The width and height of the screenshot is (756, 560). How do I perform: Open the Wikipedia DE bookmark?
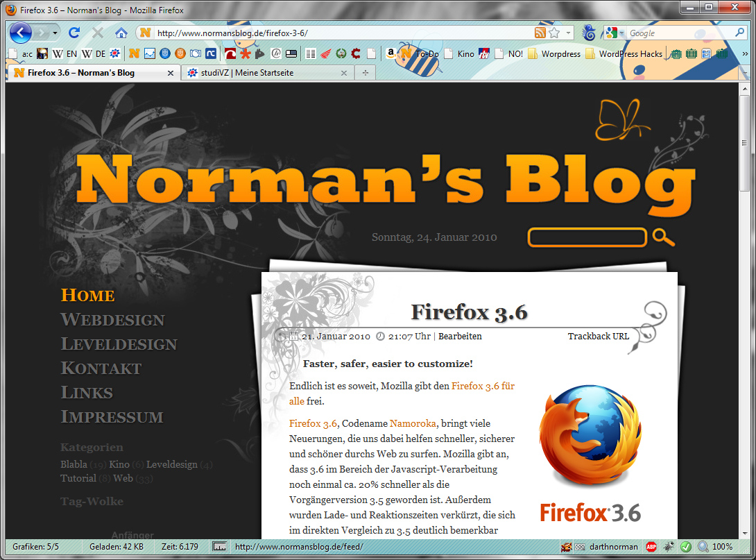[94, 53]
